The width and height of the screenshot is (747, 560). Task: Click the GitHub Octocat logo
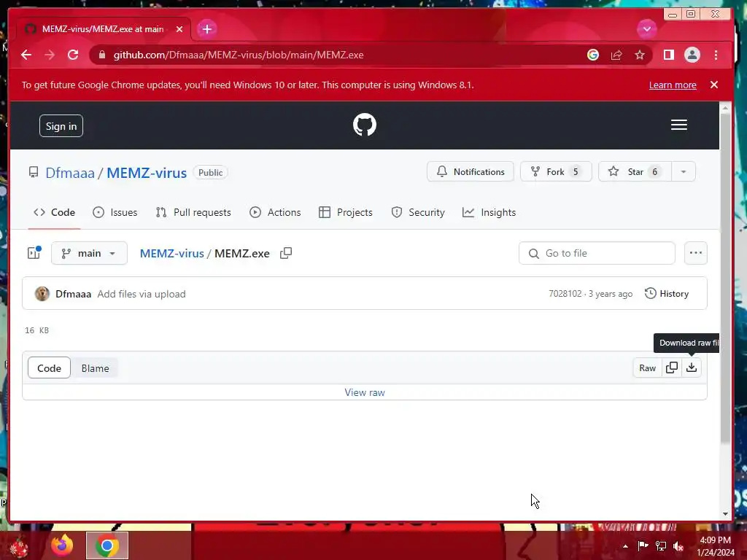(365, 125)
